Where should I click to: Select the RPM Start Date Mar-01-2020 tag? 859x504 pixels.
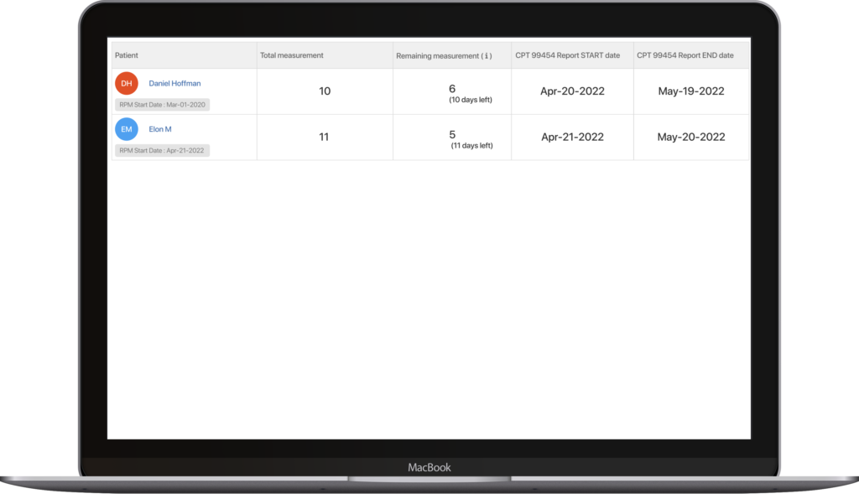pos(162,104)
